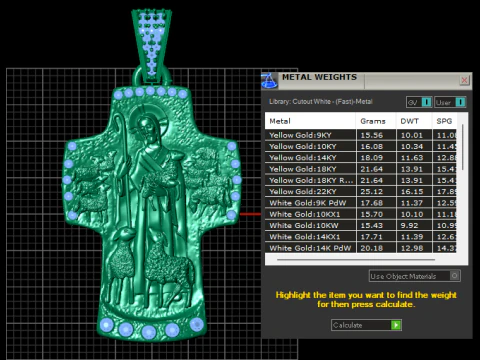The image size is (480, 360).
Task: Click the horizontal scrollbar under metals table
Action: click(356, 259)
